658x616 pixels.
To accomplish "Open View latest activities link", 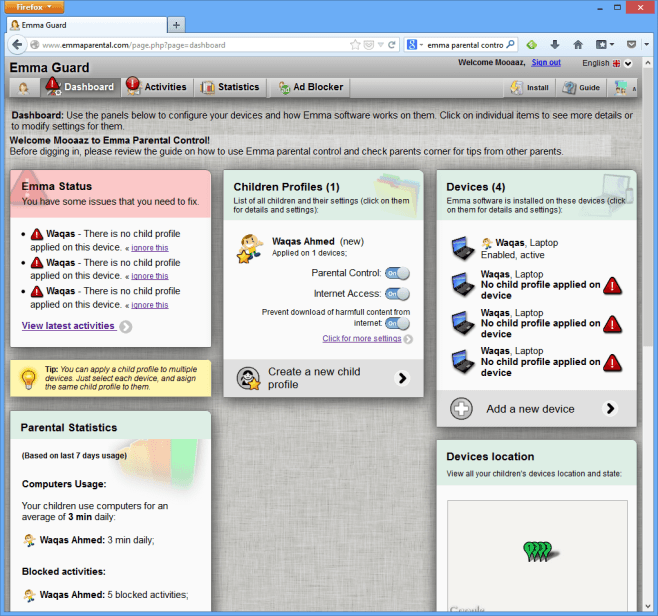I will click(68, 326).
